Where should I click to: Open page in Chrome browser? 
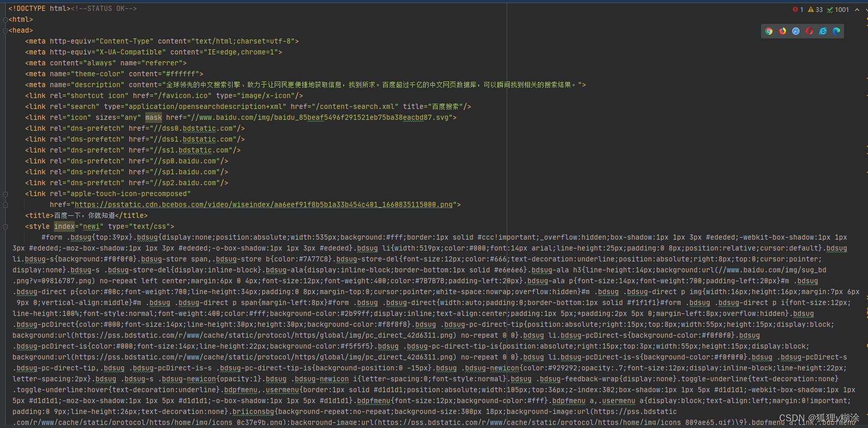point(769,31)
